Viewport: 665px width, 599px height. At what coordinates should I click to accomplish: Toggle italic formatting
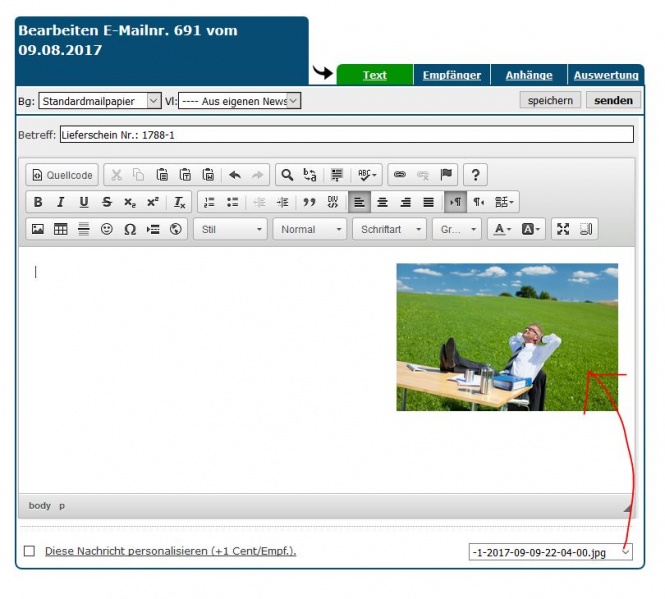pos(60,202)
